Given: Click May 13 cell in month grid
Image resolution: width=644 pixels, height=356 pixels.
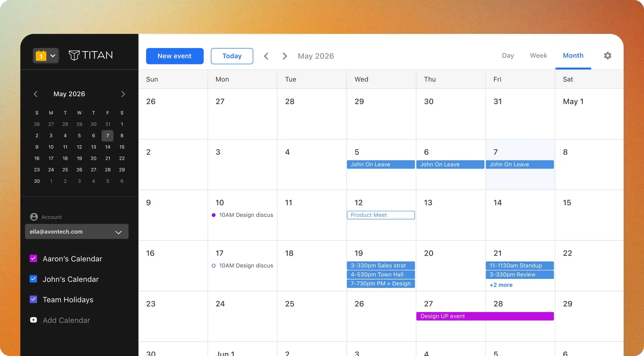Looking at the screenshot, I should tap(451, 215).
